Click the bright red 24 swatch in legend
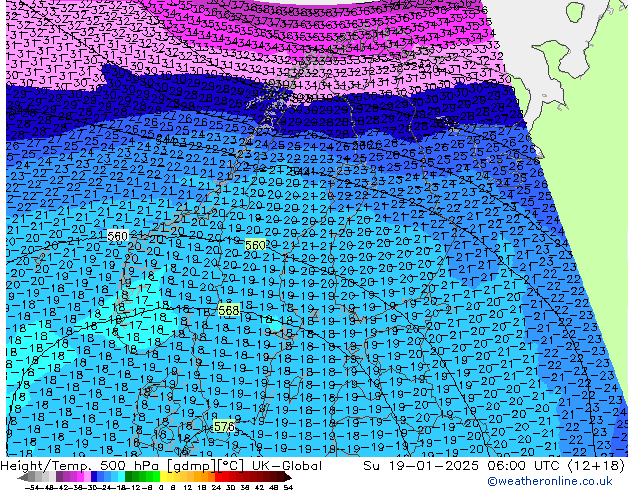Viewport: 634px width, 490px height. [x=218, y=477]
